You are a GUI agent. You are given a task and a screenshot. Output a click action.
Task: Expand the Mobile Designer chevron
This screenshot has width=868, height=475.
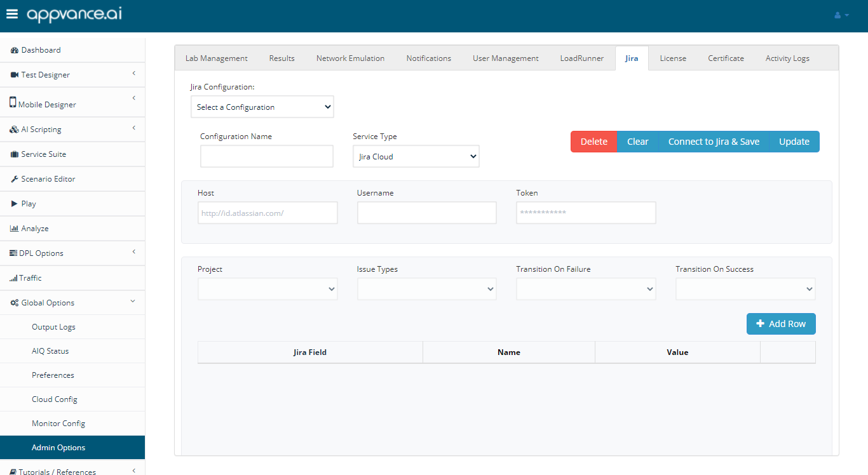133,98
